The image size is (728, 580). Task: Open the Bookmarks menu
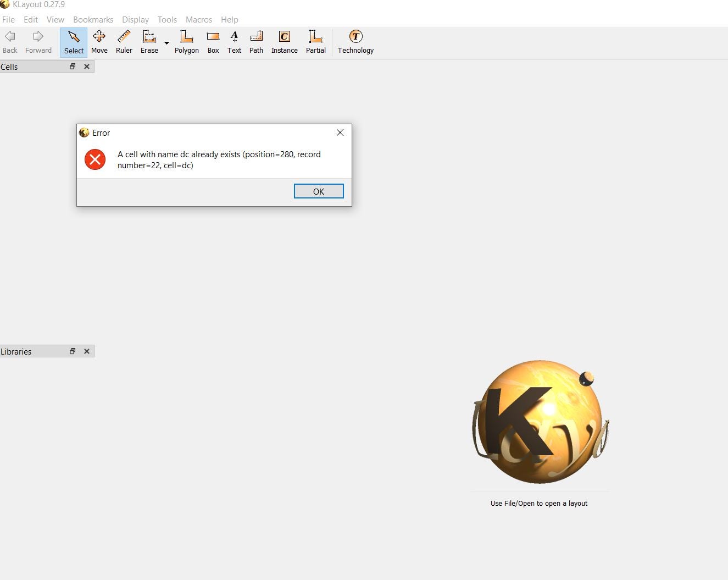coord(93,19)
